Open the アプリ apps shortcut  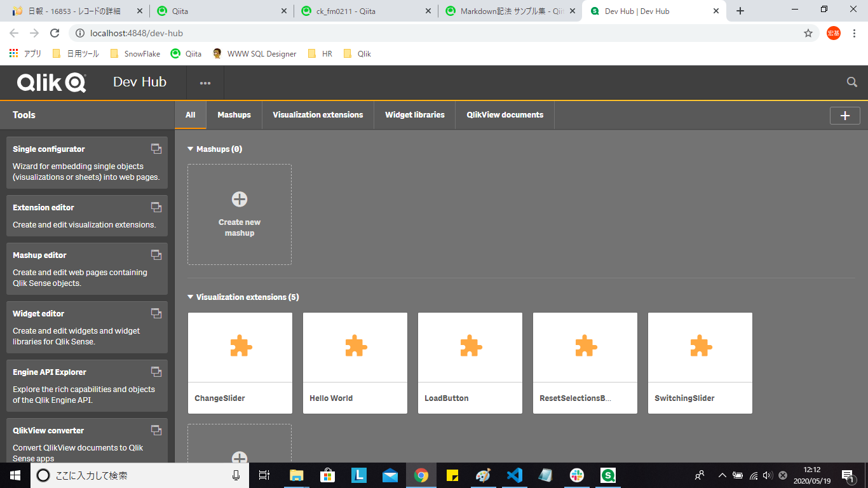[25, 54]
